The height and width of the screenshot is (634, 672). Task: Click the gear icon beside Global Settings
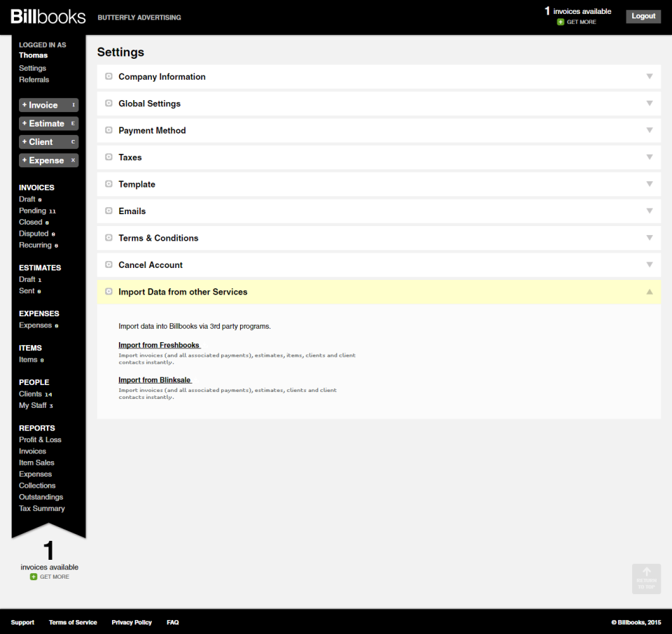(x=108, y=103)
